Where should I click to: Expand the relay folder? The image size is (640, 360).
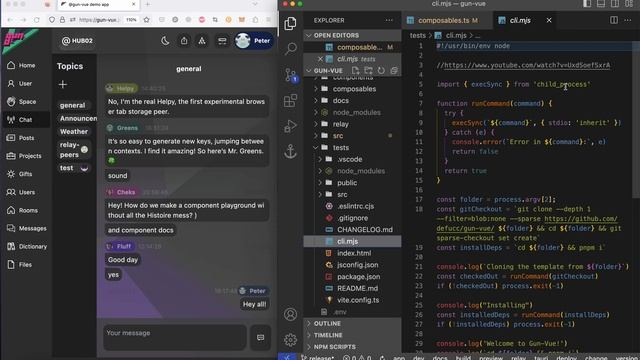(352, 124)
